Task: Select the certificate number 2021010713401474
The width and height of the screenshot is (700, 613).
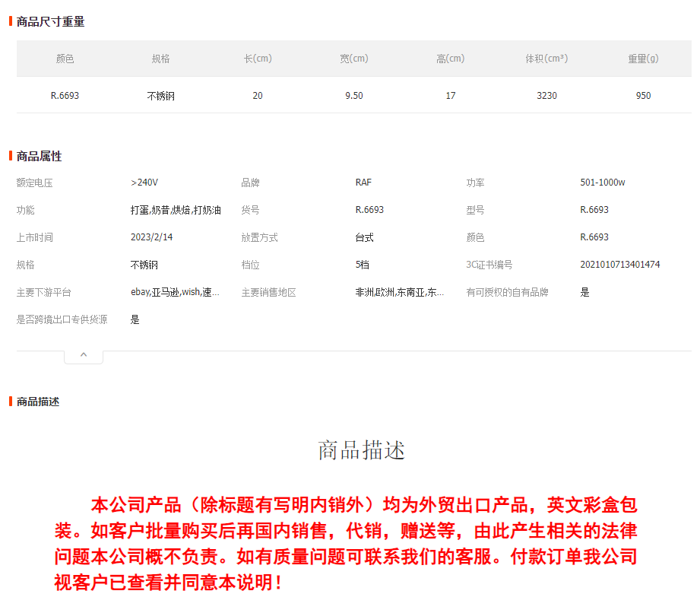Action: [x=620, y=265]
